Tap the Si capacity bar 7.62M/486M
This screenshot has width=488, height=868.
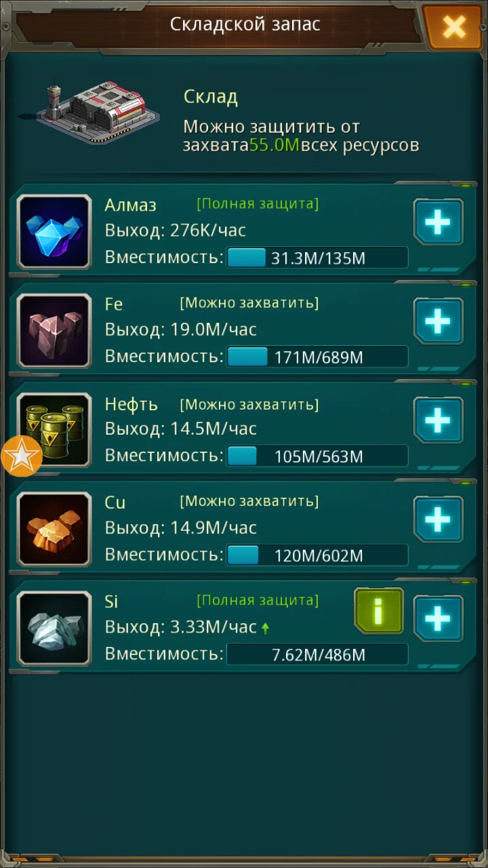pyautogui.click(x=317, y=654)
